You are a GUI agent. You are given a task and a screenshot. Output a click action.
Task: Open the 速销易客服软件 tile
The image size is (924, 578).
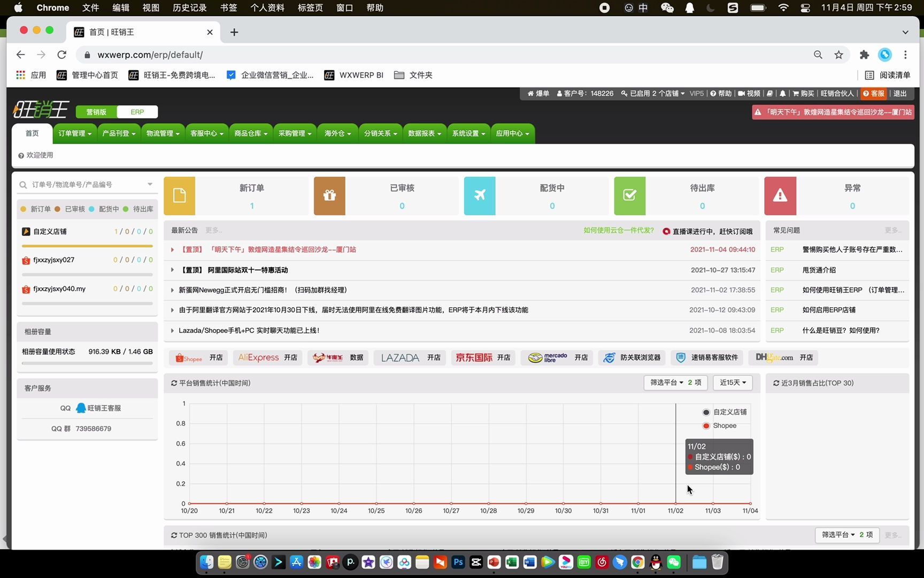(x=707, y=358)
